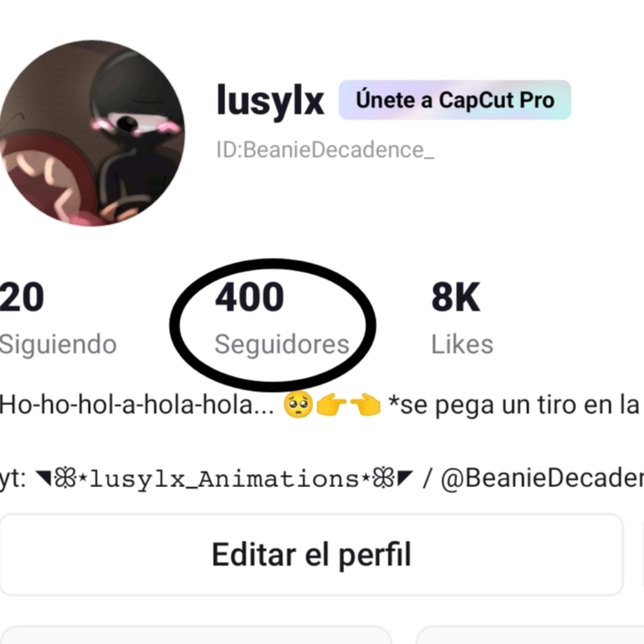
Task: Tap the Likes label
Action: click(x=462, y=344)
